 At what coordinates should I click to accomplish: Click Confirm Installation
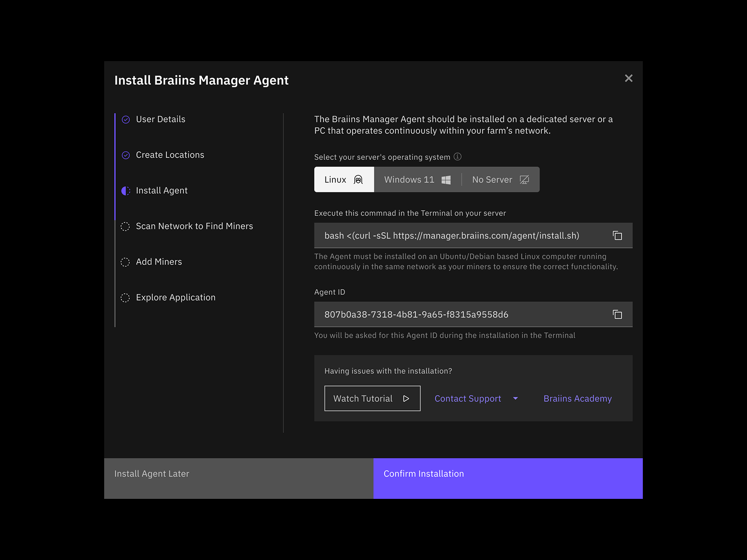coord(508,478)
